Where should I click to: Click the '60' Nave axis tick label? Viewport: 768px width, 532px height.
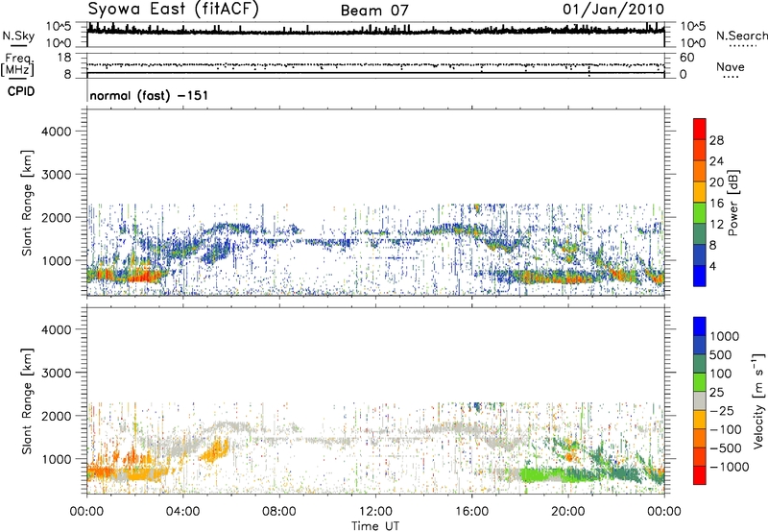pos(687,58)
